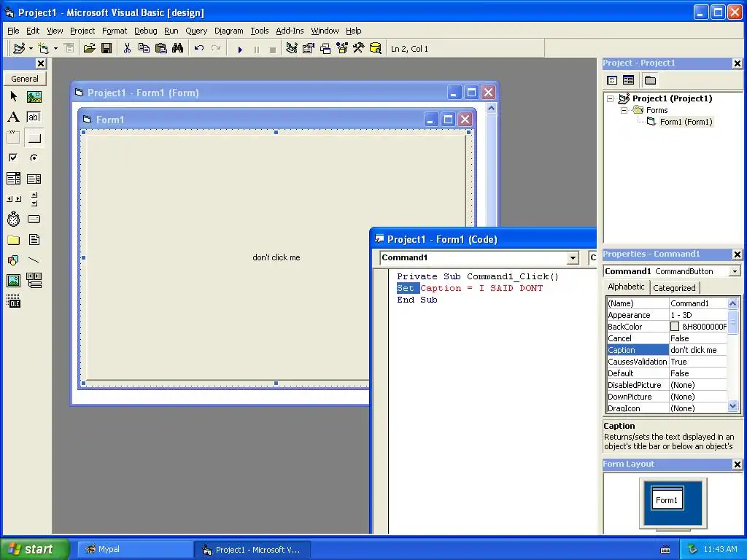Click the End stop button
The width and height of the screenshot is (747, 560).
point(273,49)
